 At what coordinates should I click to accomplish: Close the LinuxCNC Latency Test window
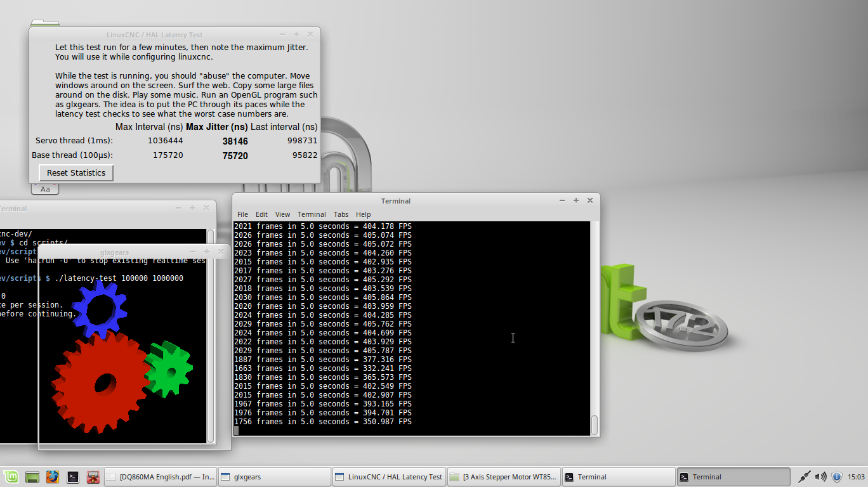click(310, 34)
